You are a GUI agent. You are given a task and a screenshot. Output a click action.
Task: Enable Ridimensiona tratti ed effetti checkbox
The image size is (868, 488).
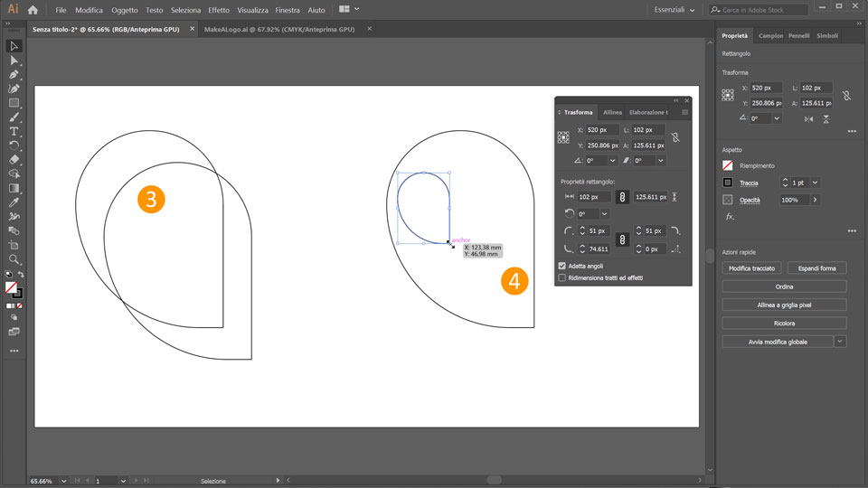(x=562, y=277)
